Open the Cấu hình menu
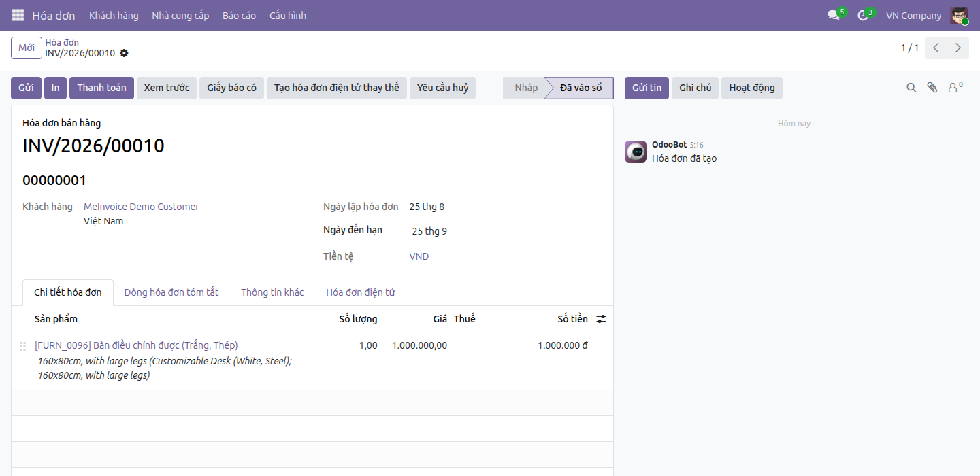The width and height of the screenshot is (980, 476). [x=288, y=16]
